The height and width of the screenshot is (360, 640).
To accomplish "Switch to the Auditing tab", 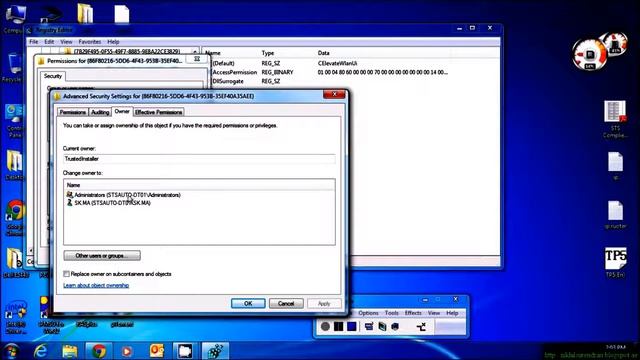I will coord(100,112).
